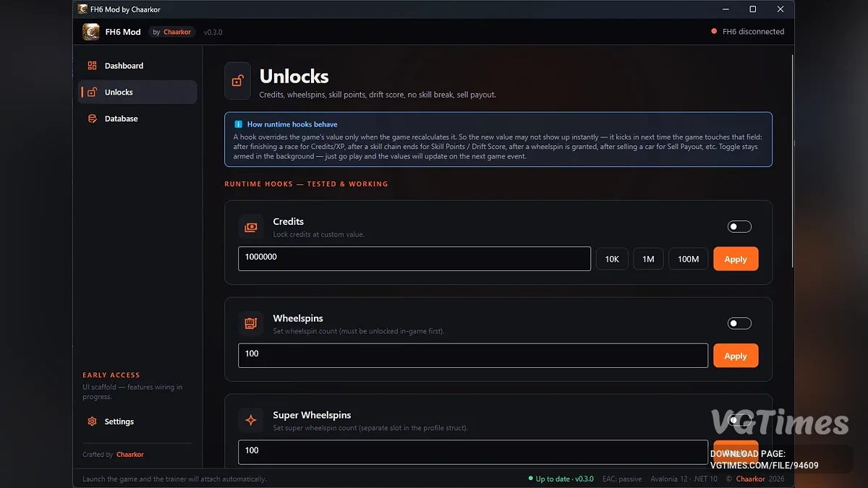This screenshot has height=488, width=868.
Task: Click the EAC: passive status entry
Action: pos(624,479)
